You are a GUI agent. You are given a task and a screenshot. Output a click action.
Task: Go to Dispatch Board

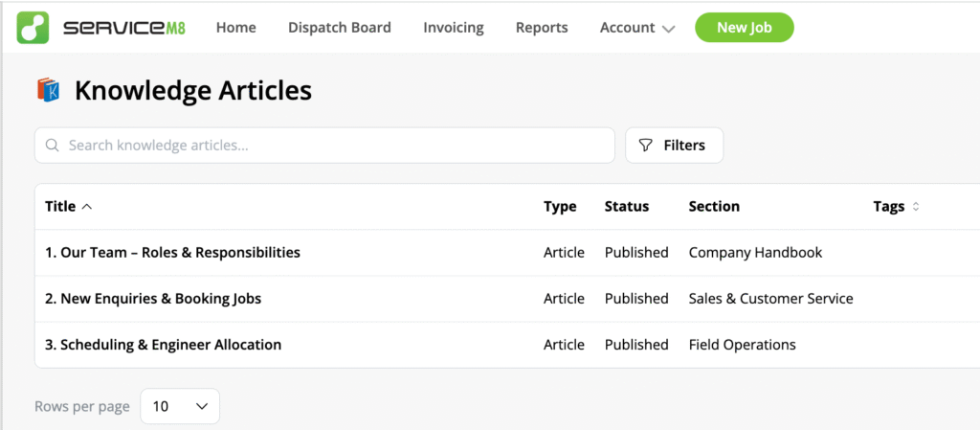click(x=340, y=28)
